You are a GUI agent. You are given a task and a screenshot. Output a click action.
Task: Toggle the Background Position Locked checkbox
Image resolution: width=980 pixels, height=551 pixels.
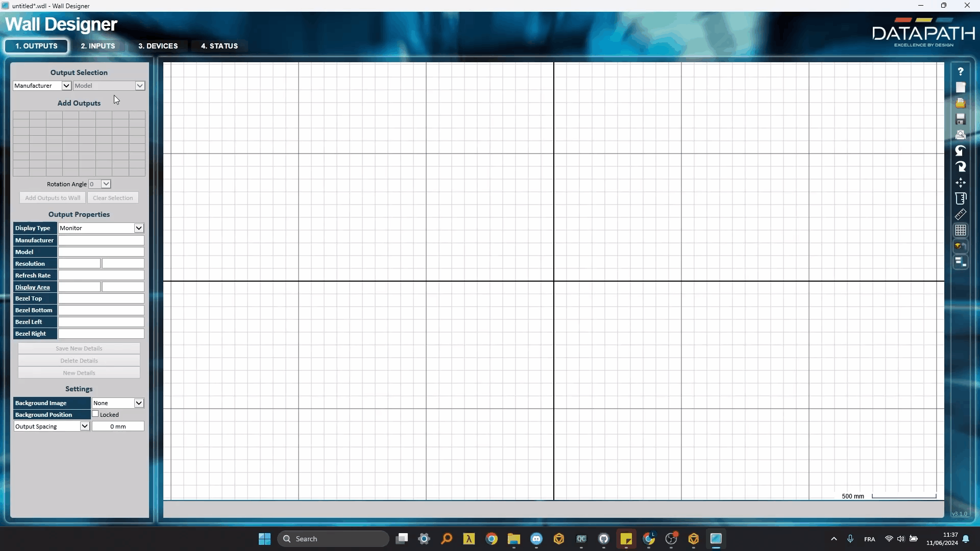point(95,414)
